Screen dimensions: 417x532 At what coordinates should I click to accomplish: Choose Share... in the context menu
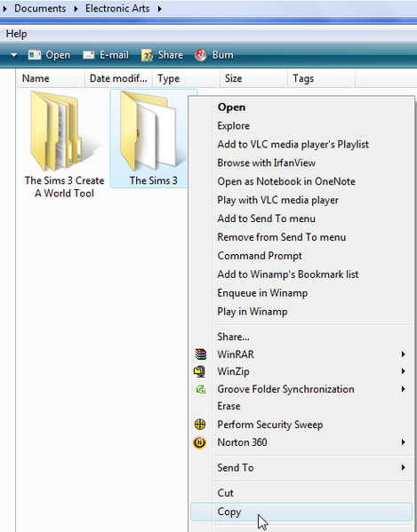coord(301,337)
